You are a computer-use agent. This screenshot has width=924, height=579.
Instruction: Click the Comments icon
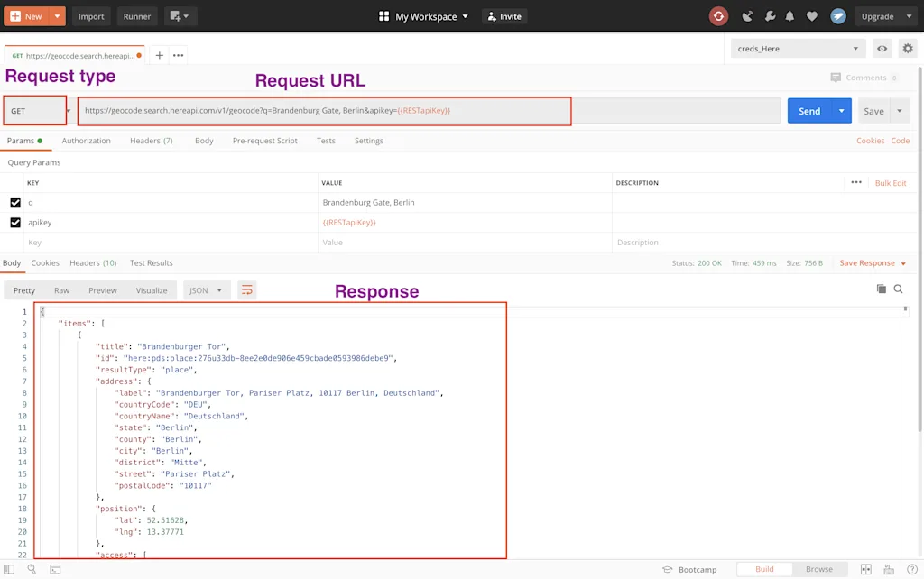pyautogui.click(x=836, y=78)
